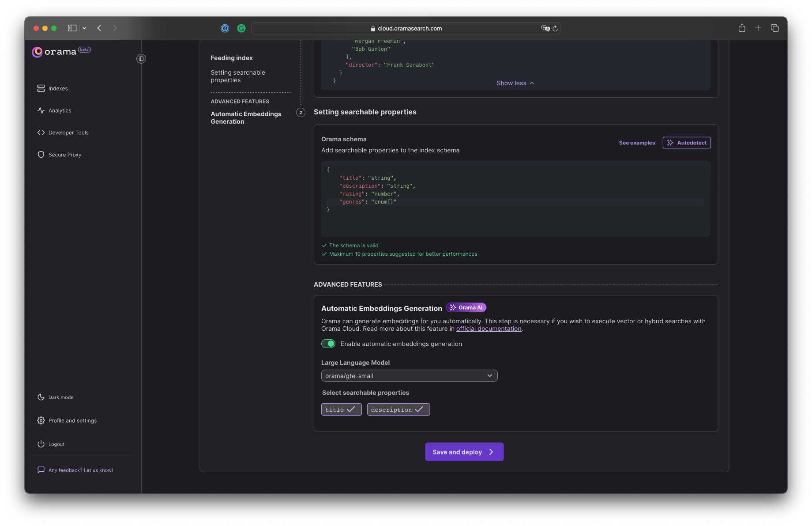812x526 pixels.
Task: Click the Orama AI badge
Action: (466, 307)
